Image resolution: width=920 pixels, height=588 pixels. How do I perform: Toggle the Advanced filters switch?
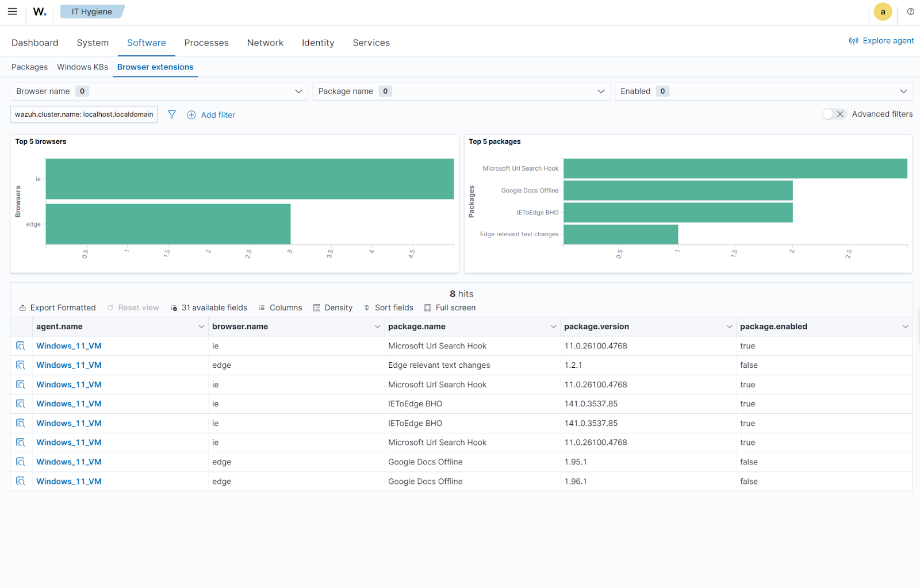(x=834, y=114)
